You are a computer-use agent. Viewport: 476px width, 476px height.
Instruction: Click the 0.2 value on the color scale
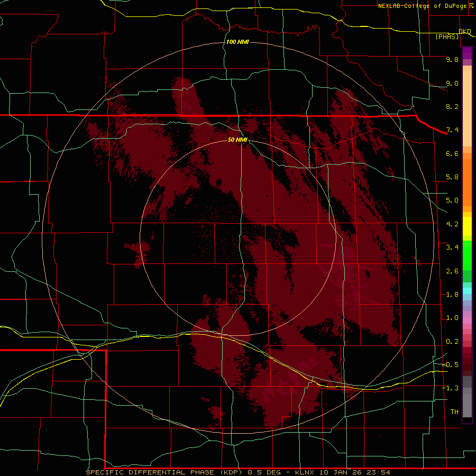[452, 342]
